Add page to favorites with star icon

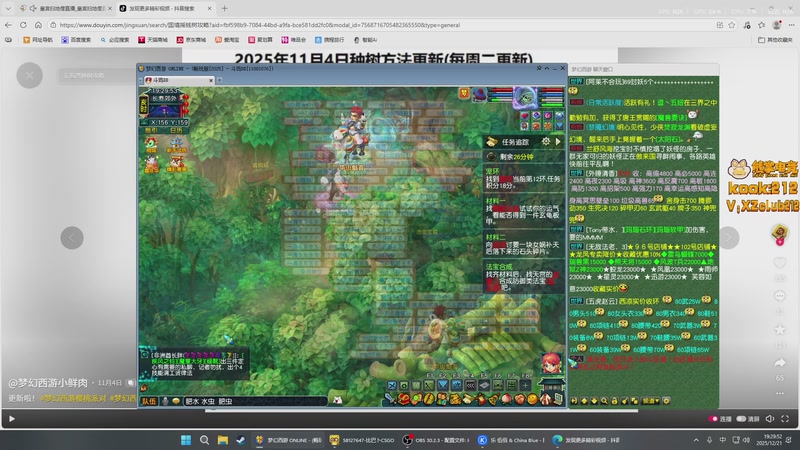point(732,24)
